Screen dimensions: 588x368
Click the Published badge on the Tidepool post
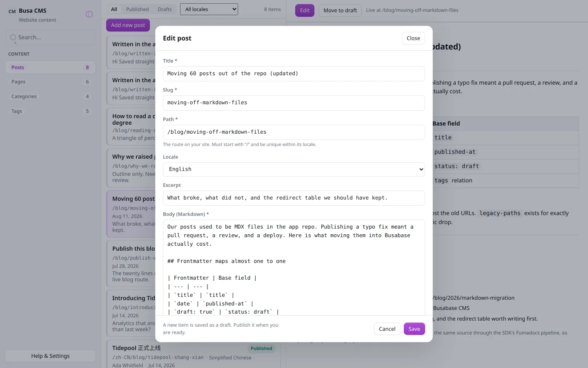261,348
